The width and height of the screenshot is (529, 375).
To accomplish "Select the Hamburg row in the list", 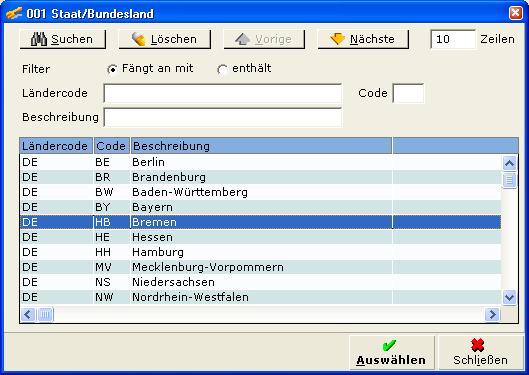I will pyautogui.click(x=260, y=252).
